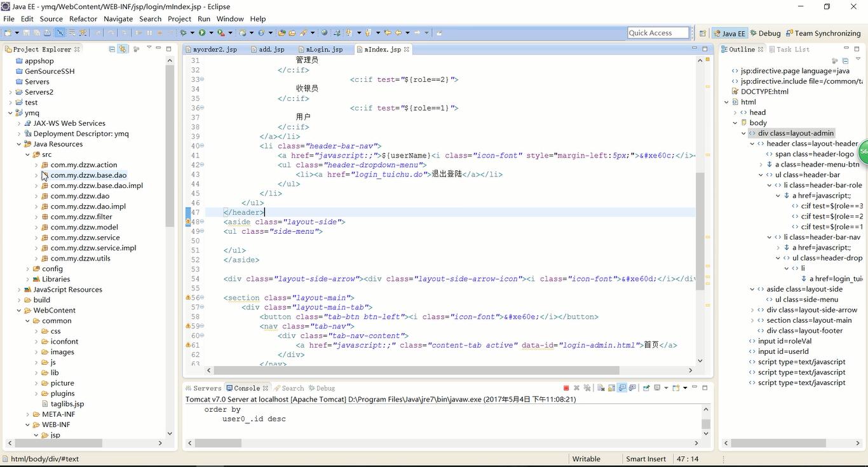Image resolution: width=868 pixels, height=467 pixels.
Task: Click Smart Insert status bar entry
Action: [x=646, y=459]
